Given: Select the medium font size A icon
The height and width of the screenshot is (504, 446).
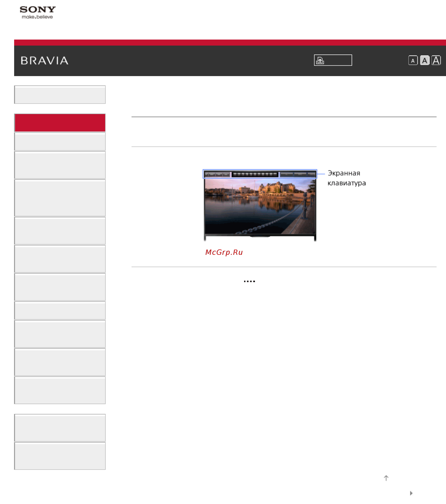Looking at the screenshot, I should (425, 60).
